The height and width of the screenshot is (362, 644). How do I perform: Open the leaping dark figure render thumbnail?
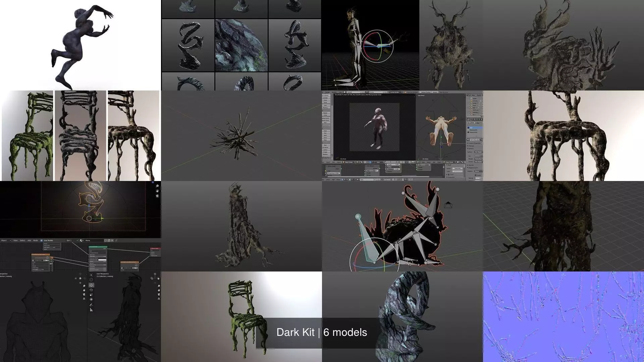[x=80, y=45]
